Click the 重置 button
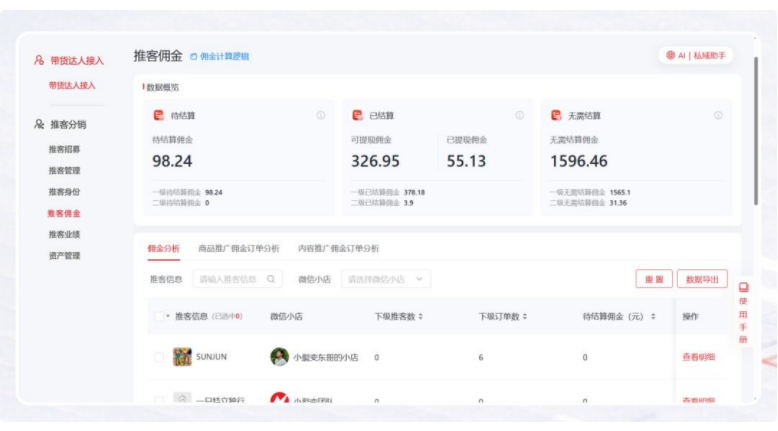 click(654, 279)
